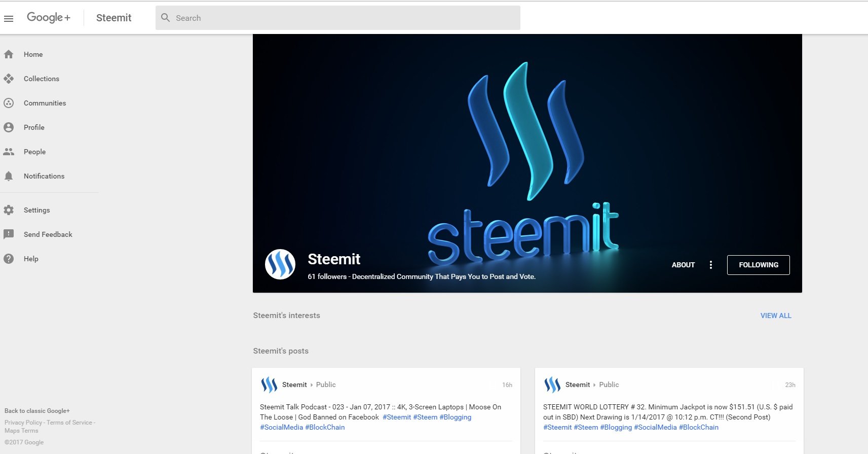The width and height of the screenshot is (868, 454).
Task: Click Steemit avatar on 23h post
Action: tap(552, 385)
